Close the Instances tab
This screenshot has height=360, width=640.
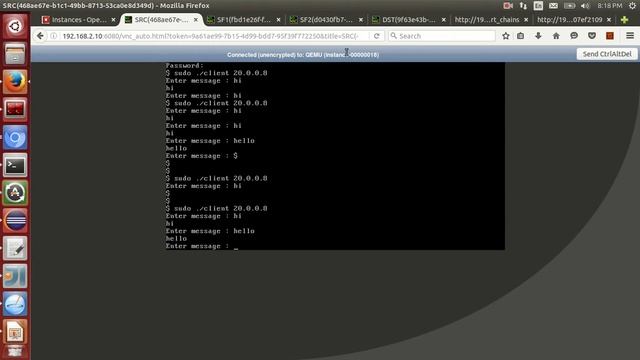point(113,20)
